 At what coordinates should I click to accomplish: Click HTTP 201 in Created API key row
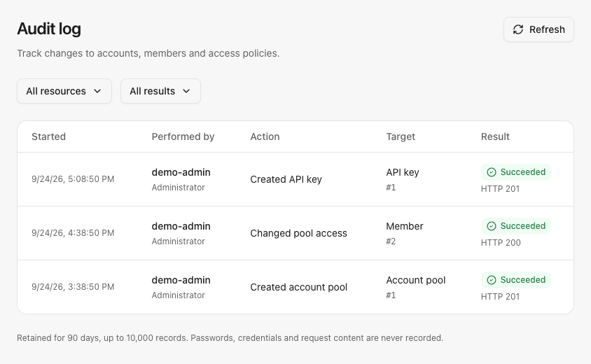(500, 189)
